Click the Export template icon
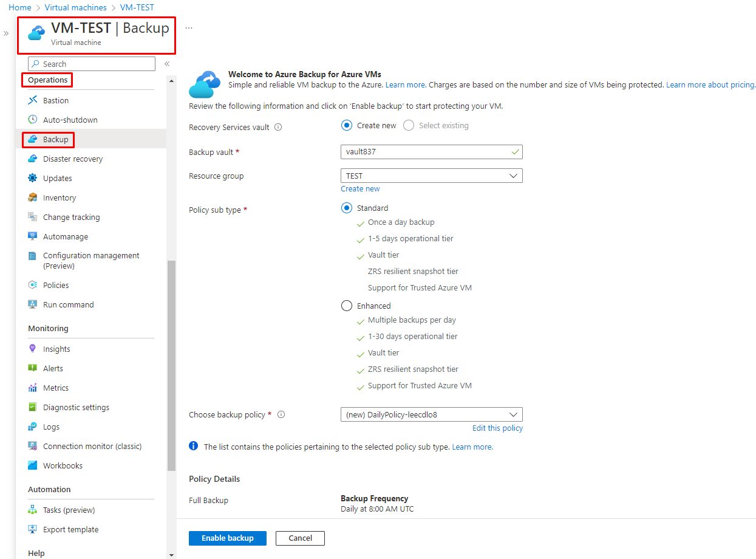The width and height of the screenshot is (756, 559). (x=33, y=529)
